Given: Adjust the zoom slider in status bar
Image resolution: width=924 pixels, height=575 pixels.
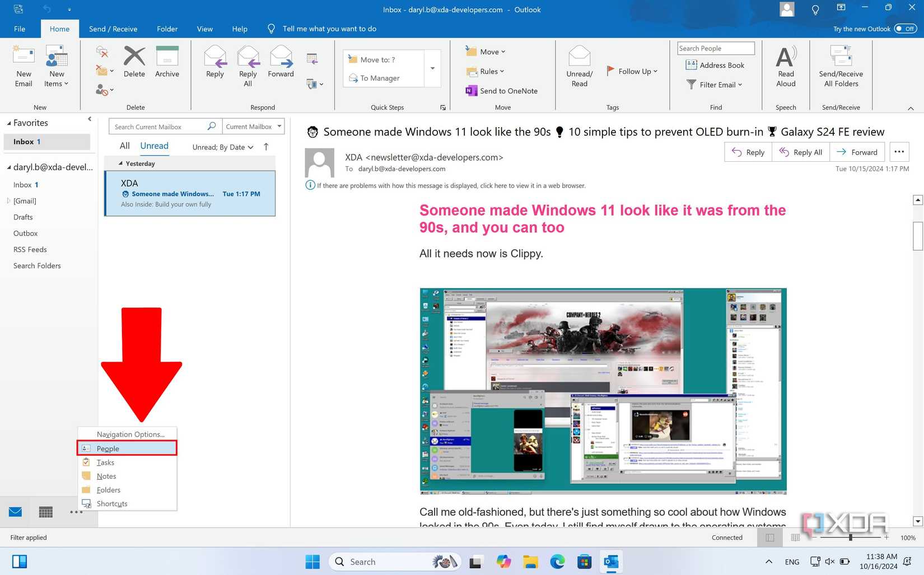Looking at the screenshot, I should coord(850,537).
